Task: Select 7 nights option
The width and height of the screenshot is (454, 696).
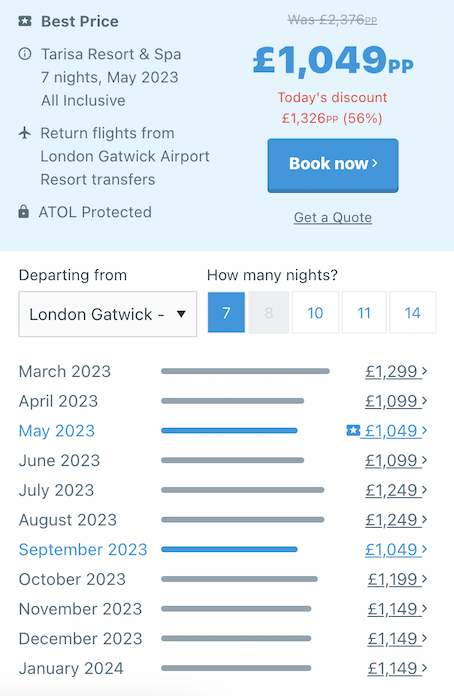Action: point(226,312)
